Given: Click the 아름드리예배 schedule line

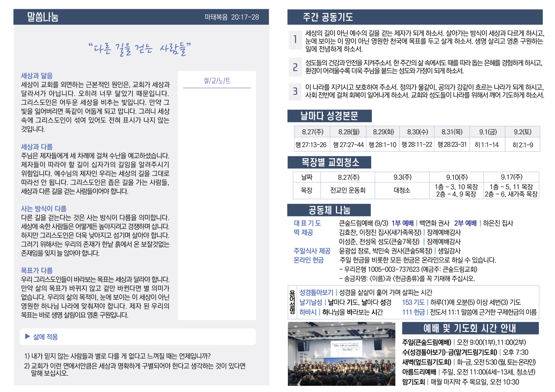Looking at the screenshot, I should 469,372.
